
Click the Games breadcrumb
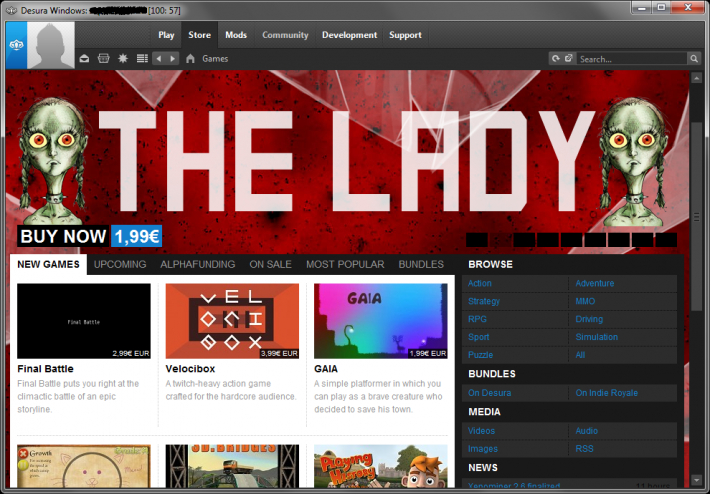click(x=215, y=58)
